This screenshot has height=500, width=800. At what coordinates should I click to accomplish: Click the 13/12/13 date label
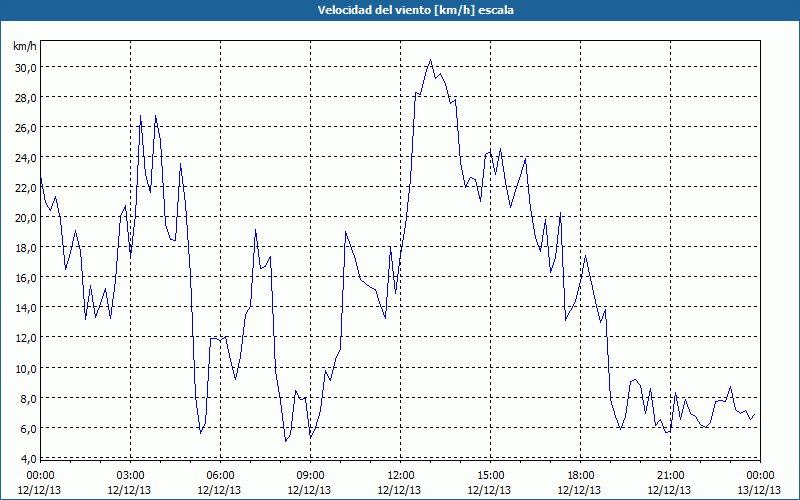(759, 490)
